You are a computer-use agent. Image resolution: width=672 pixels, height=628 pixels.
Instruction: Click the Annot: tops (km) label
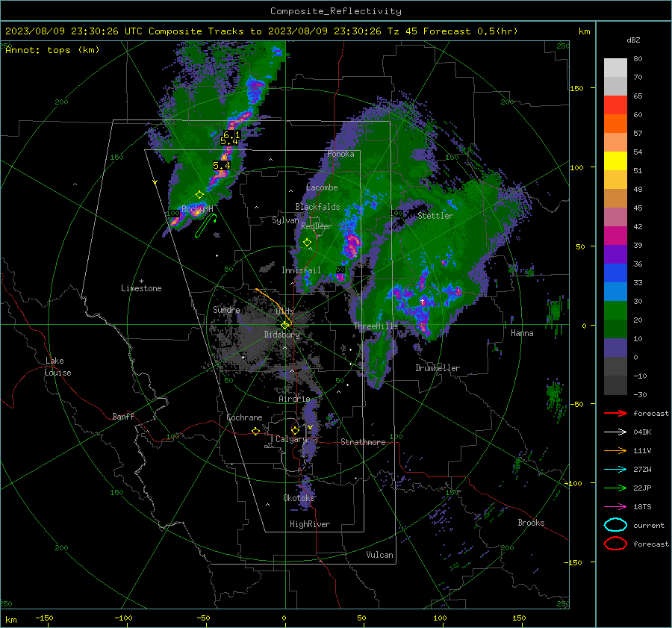(52, 50)
